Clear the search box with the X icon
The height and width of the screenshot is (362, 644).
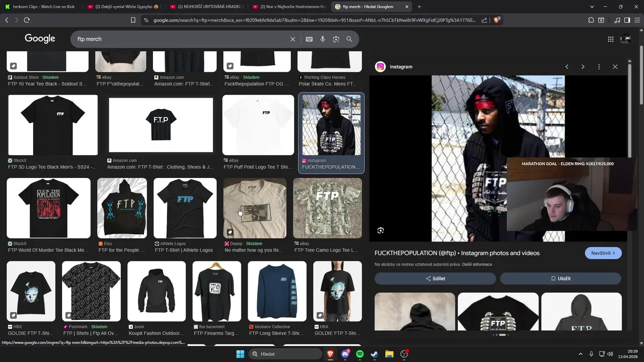pos(293,39)
